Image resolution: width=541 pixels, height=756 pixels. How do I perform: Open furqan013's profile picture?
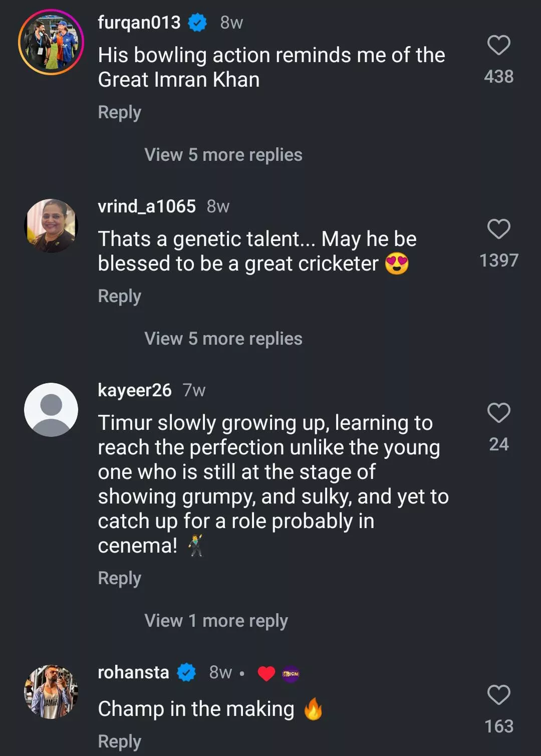click(51, 42)
